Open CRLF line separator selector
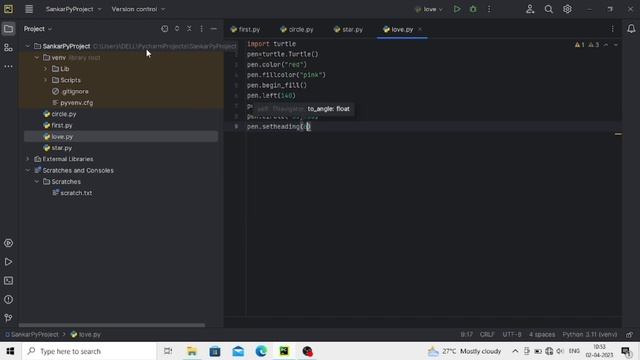The image size is (640, 360). 487,335
